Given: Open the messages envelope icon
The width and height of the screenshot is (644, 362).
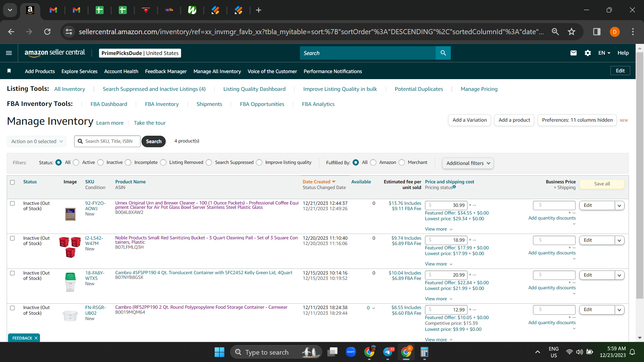Looking at the screenshot, I should click(x=574, y=53).
